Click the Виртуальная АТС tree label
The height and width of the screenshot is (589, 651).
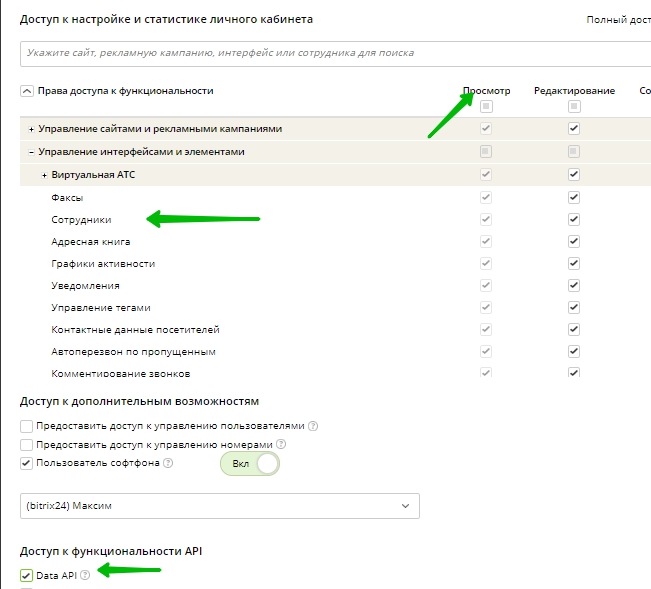pos(93,175)
